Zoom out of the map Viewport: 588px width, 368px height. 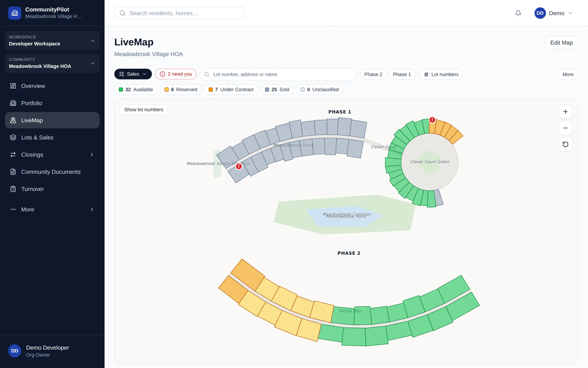point(565,128)
